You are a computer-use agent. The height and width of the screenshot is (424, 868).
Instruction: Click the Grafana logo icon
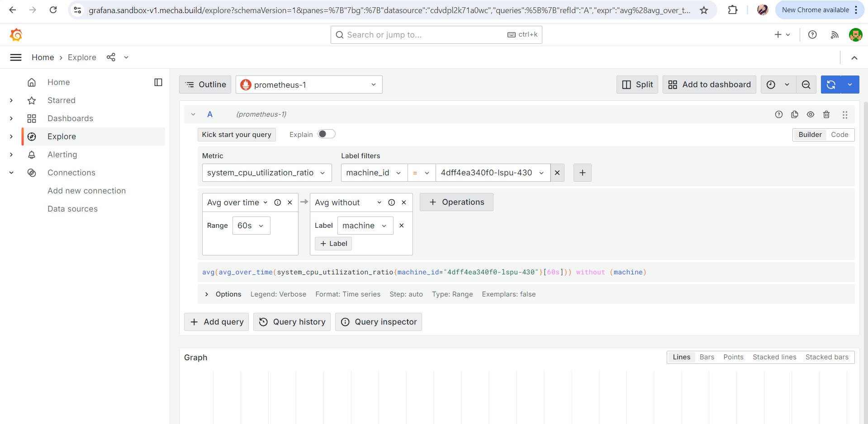point(16,35)
